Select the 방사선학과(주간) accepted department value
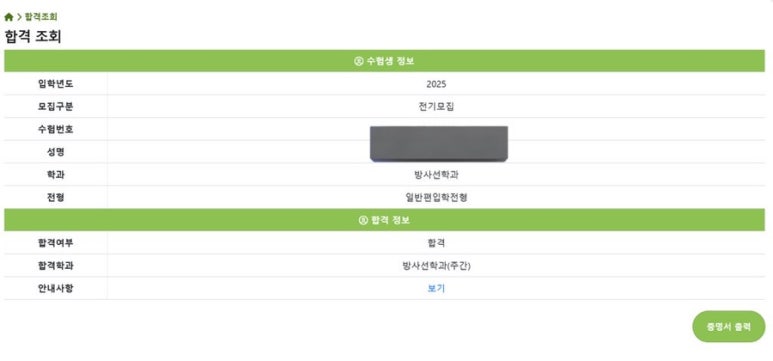Screen dimensions: 773x361 pyautogui.click(x=436, y=266)
